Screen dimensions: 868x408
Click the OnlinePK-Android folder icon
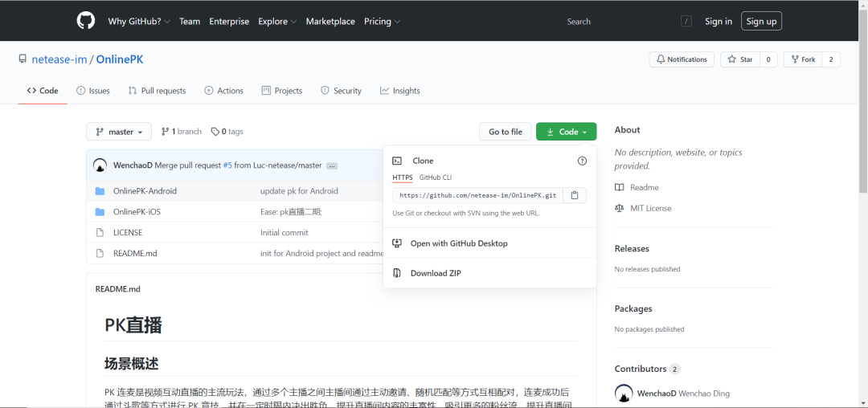pyautogui.click(x=100, y=190)
